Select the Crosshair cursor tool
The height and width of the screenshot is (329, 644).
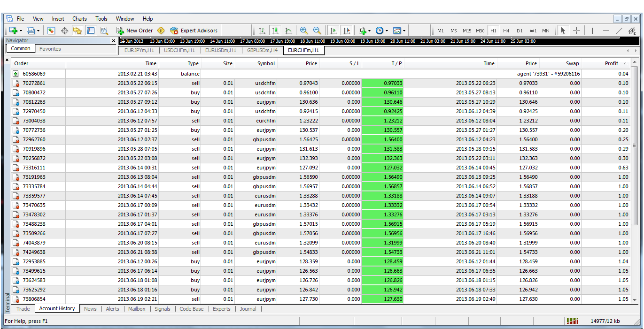click(x=576, y=31)
